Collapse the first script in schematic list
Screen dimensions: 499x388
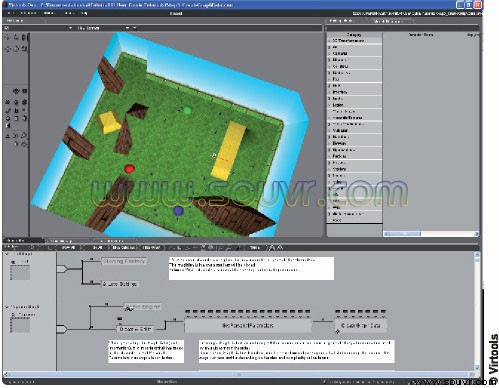7,254
